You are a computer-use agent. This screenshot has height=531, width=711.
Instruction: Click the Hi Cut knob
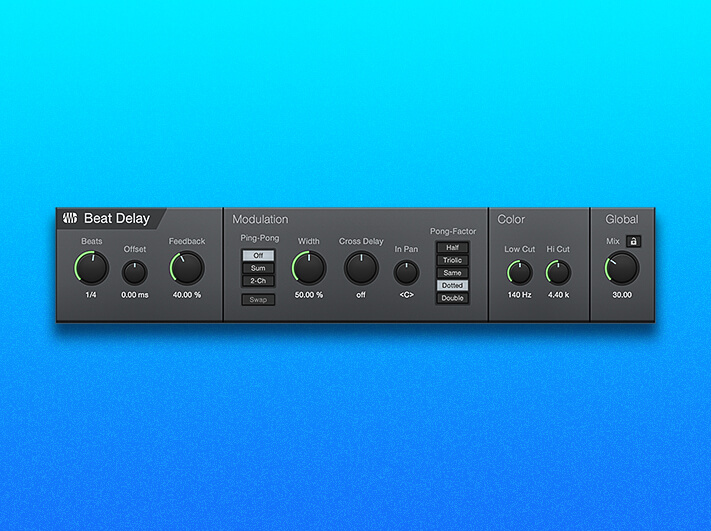557,272
